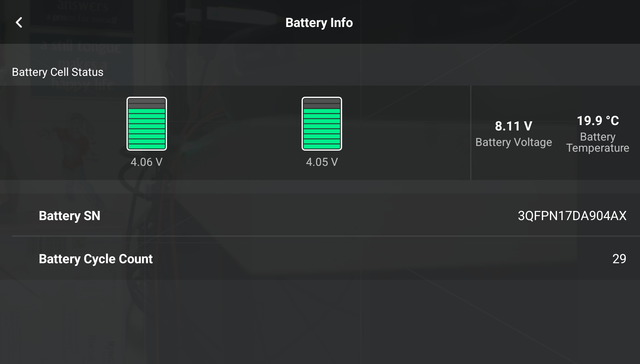Tap the 19.9 °C temperature reading
640x364 pixels.
point(597,121)
